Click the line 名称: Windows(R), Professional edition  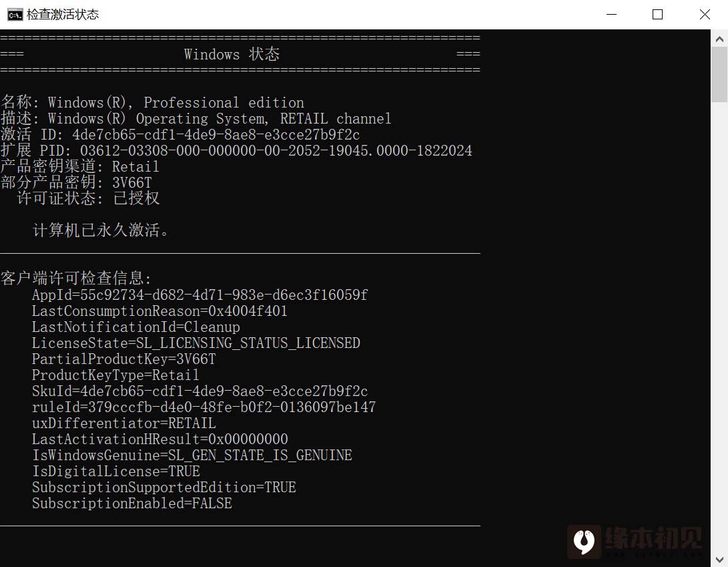coord(152,102)
